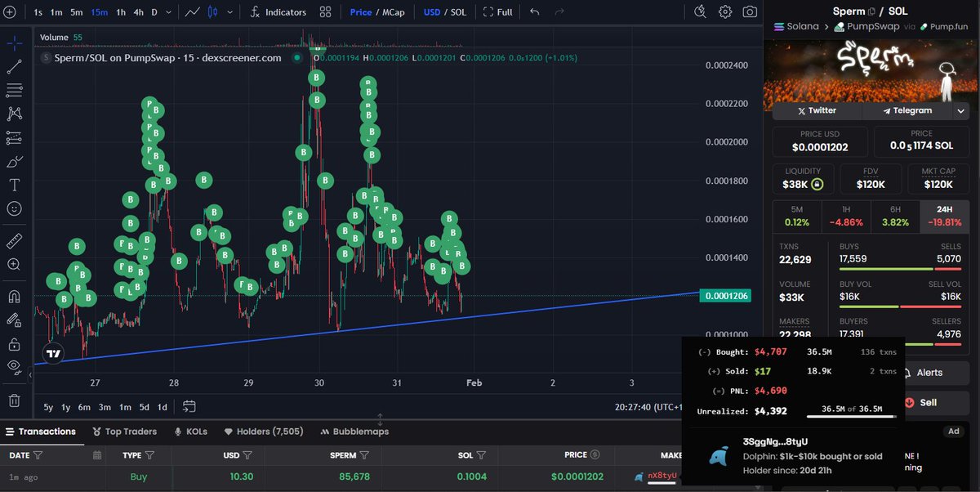Switch to the Top Traders tab
This screenshot has width=980, height=492.
click(x=124, y=432)
